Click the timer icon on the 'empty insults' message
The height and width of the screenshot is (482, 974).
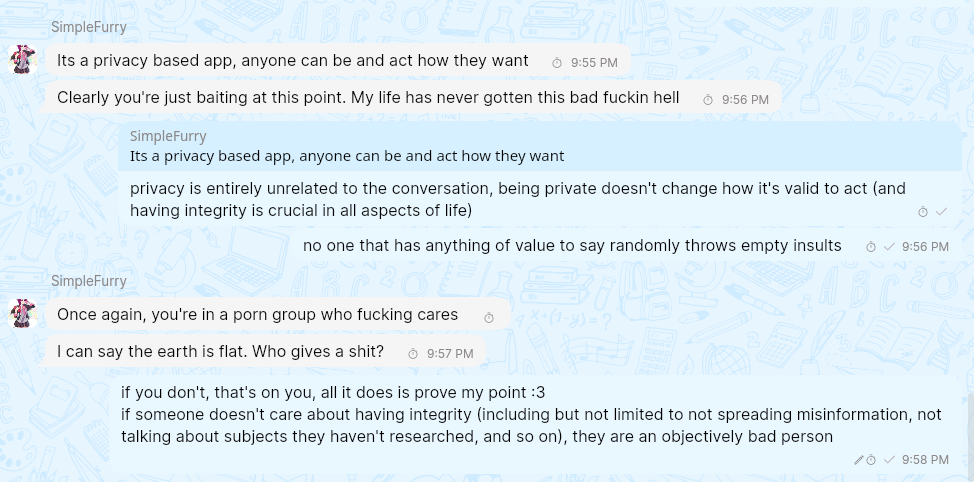(x=871, y=247)
